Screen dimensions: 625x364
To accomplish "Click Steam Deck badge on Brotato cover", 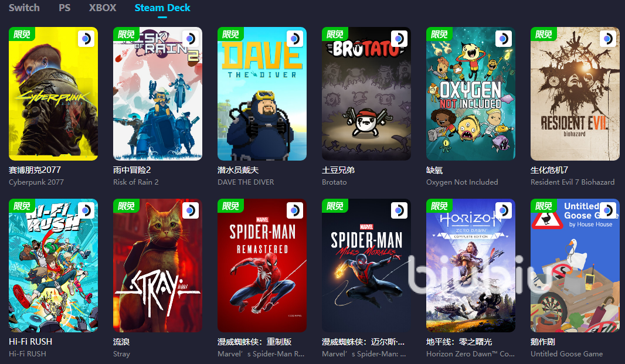I will pos(399,39).
